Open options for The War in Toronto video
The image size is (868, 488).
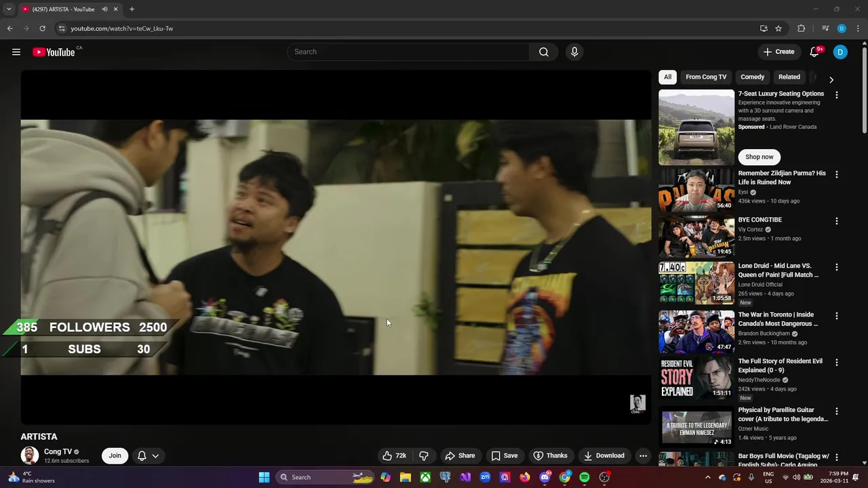[836, 316]
